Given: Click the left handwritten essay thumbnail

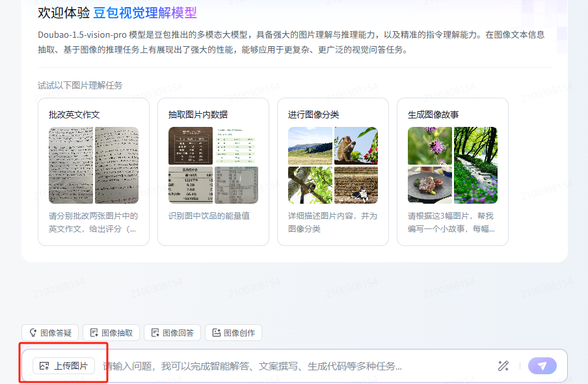Looking at the screenshot, I should (71, 165).
